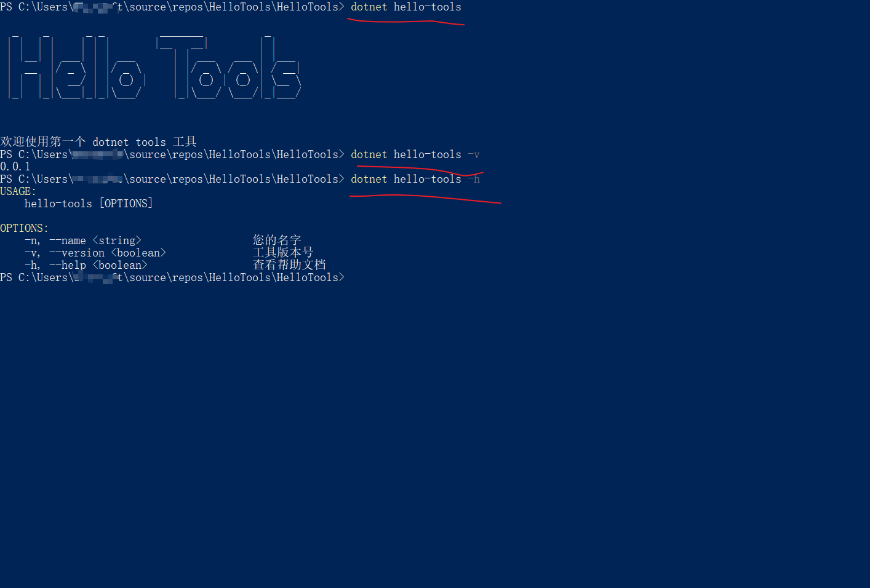Click the "dotnet hello-tools -h" command text

(415, 180)
